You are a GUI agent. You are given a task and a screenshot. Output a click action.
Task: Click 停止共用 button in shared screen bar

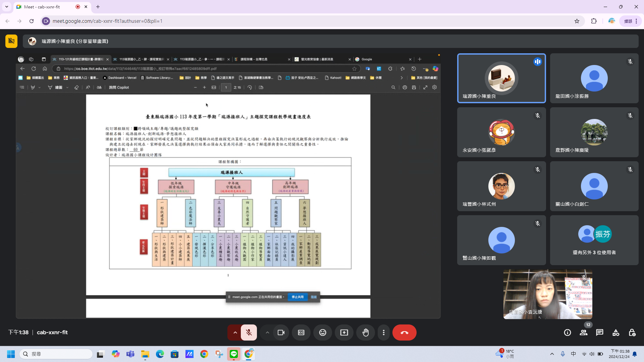(298, 297)
